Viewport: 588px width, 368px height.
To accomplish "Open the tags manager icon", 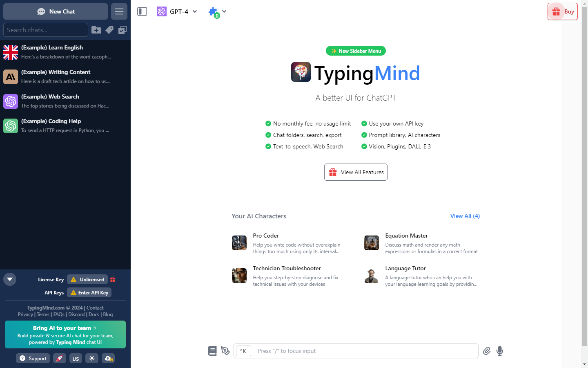I will pyautogui.click(x=109, y=30).
